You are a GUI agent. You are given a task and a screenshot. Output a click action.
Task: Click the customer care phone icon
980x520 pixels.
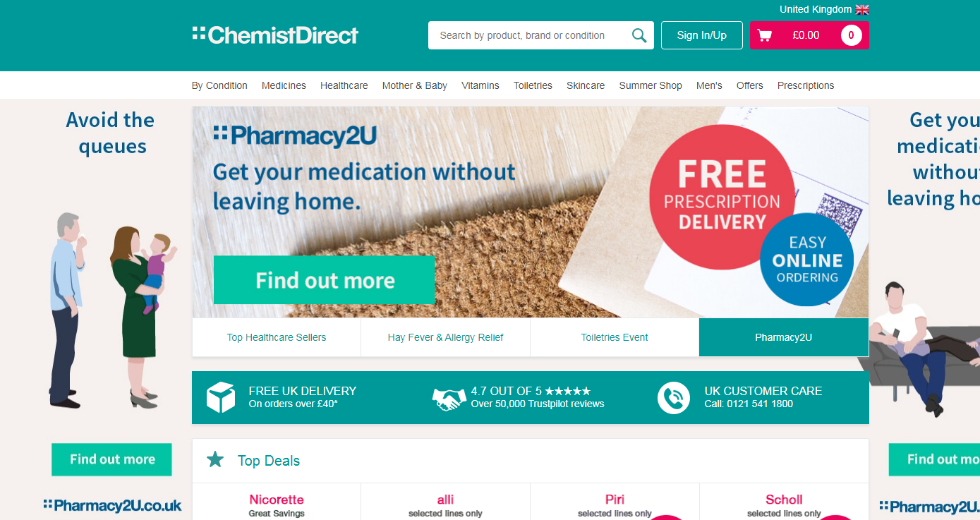(x=674, y=398)
